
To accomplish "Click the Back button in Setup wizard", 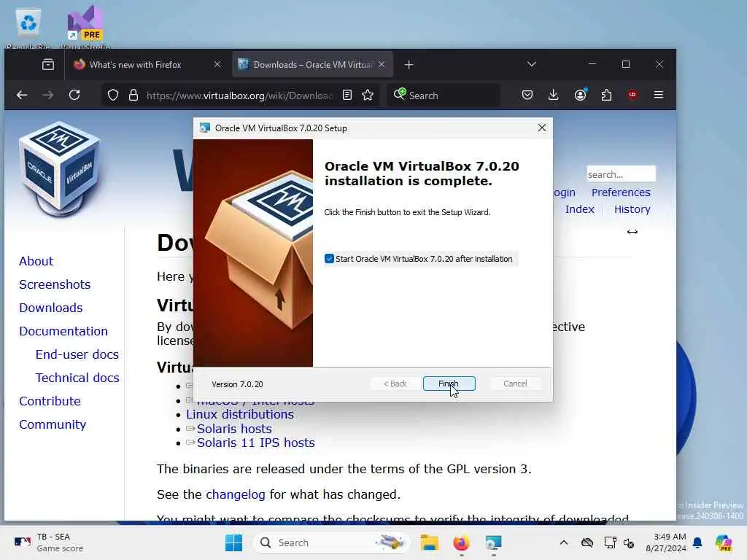I will (x=395, y=384).
